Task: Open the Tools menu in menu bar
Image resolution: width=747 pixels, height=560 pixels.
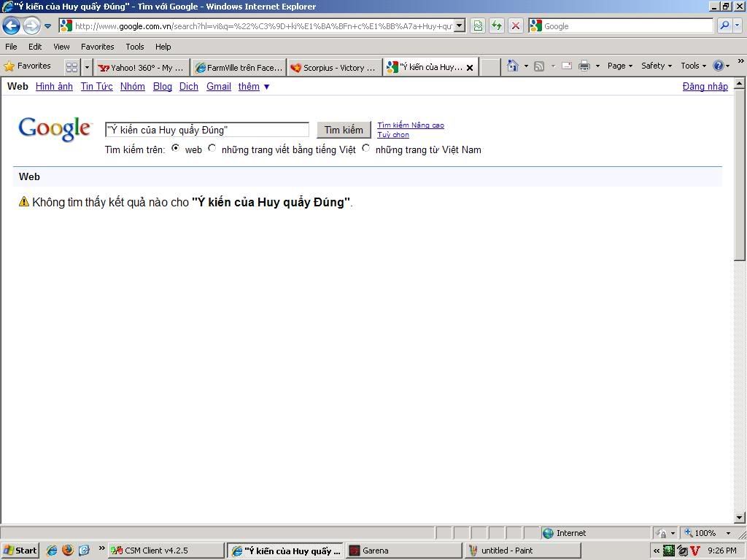Action: click(x=135, y=47)
